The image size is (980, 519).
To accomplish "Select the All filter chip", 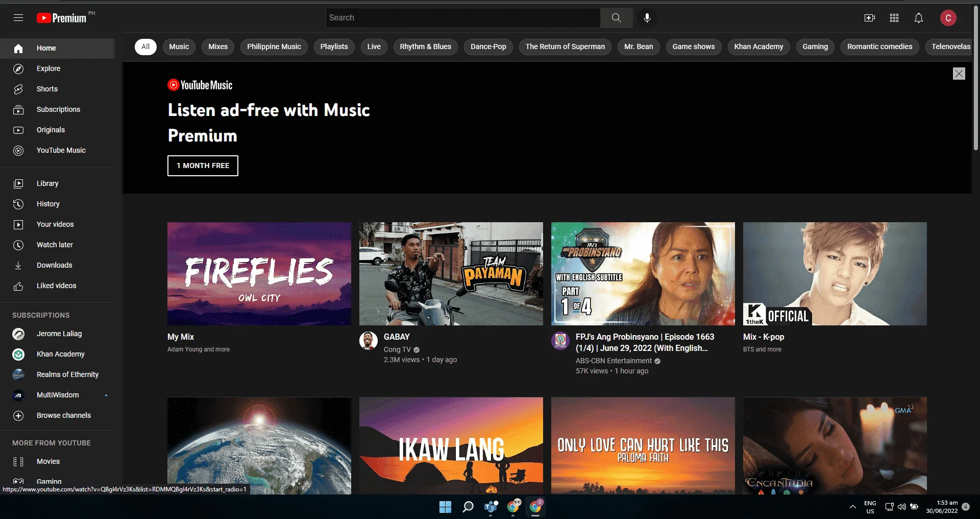I will coord(145,46).
